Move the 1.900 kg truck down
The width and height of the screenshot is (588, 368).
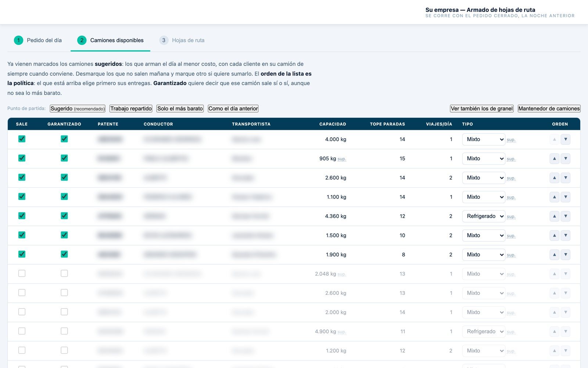click(x=566, y=255)
